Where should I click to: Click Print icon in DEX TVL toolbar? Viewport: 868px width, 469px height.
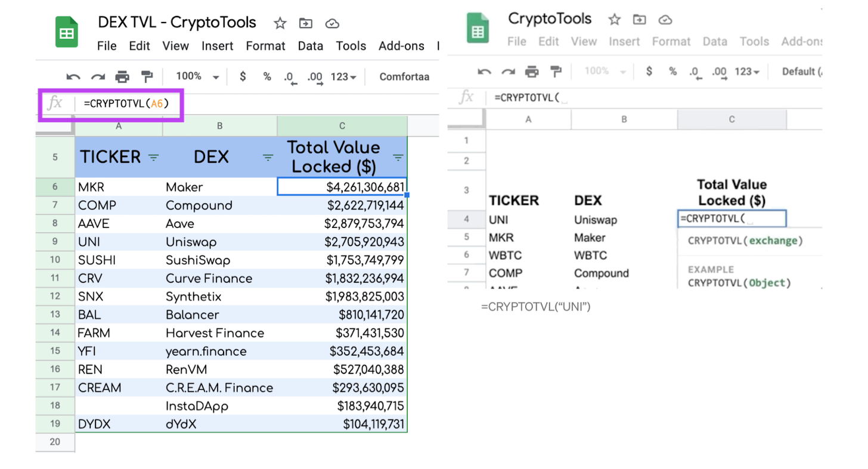(122, 77)
